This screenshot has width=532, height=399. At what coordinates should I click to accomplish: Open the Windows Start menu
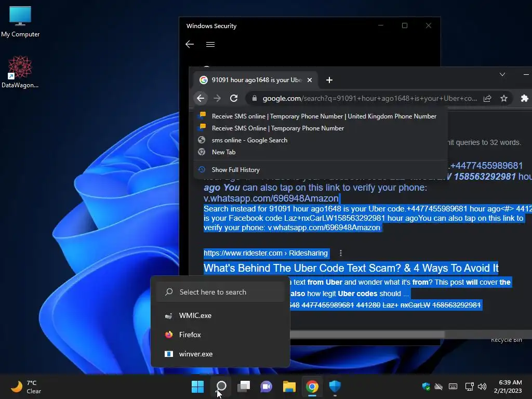click(x=197, y=387)
